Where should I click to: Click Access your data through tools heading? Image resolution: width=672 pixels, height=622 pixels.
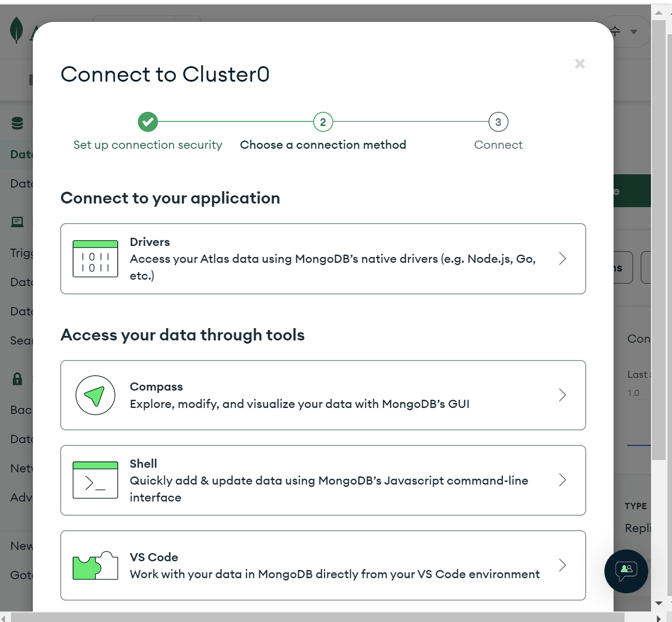(183, 335)
